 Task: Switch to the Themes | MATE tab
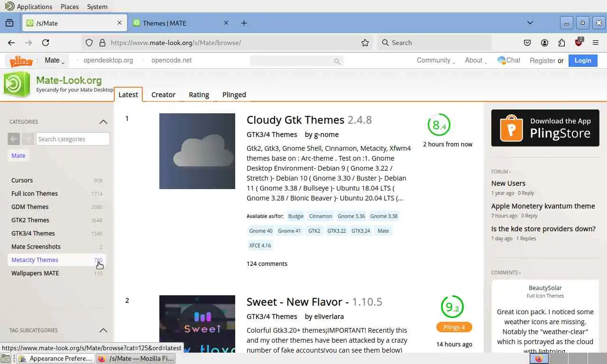[181, 23]
